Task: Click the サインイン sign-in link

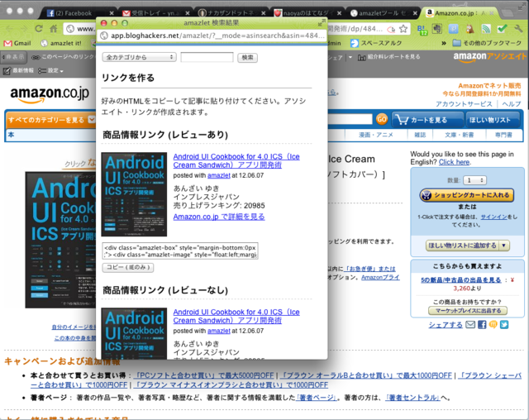Action: [x=494, y=217]
